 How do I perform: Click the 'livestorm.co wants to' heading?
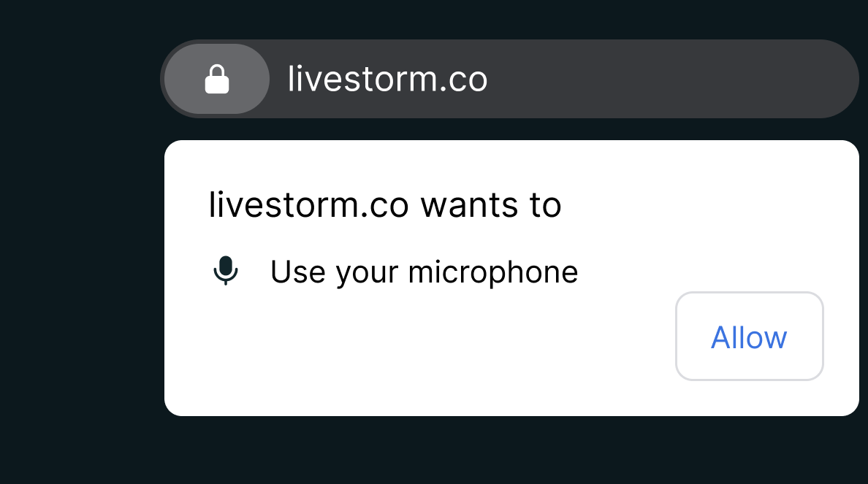tap(385, 204)
